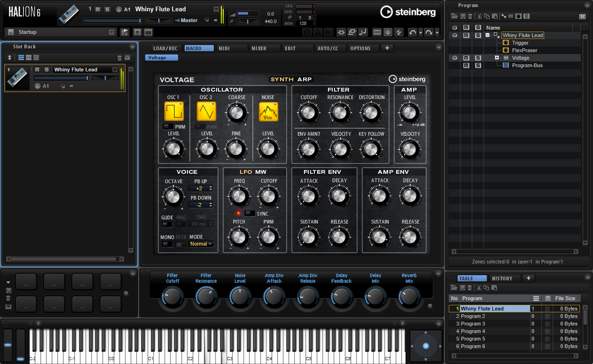Switch to the LOAD/REC tab
The height and width of the screenshot is (364, 593).
click(165, 48)
